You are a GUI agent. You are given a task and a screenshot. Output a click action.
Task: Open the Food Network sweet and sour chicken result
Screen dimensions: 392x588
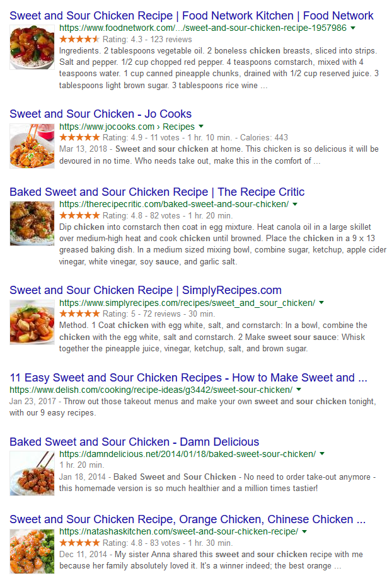click(x=192, y=16)
